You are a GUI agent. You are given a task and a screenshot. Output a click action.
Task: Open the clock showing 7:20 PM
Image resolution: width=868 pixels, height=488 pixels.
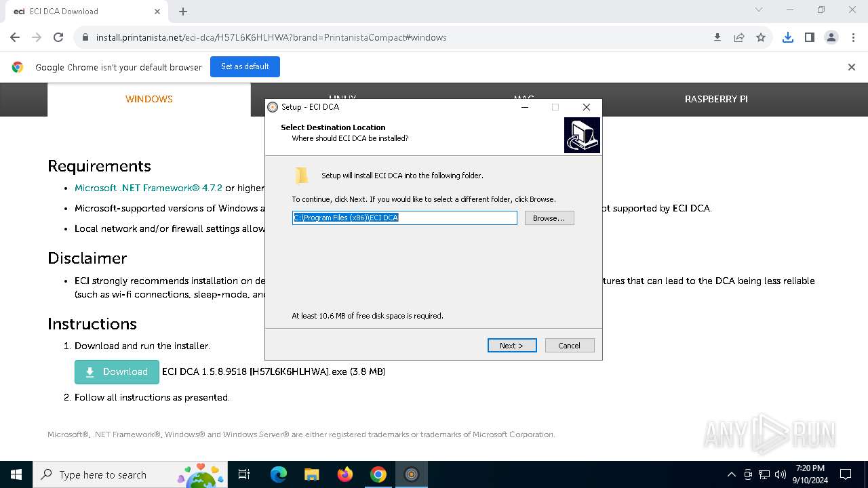810,474
